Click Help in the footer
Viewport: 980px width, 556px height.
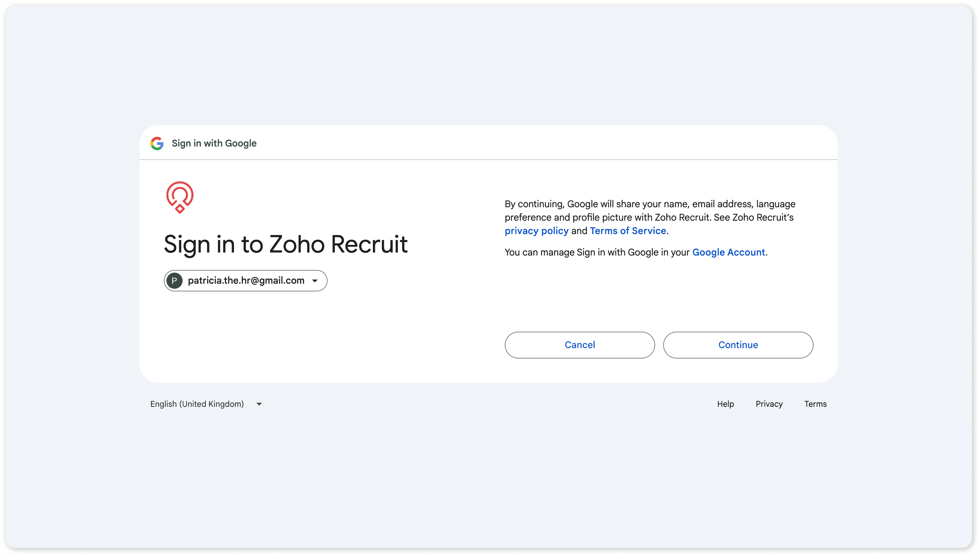tap(725, 404)
